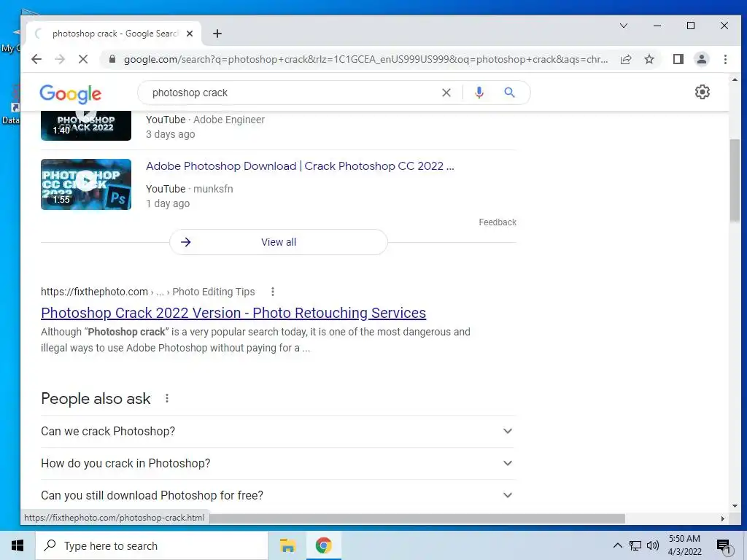Screen dimensions: 747x560
Task: Stop page loading with the X button
Action: click(83, 59)
